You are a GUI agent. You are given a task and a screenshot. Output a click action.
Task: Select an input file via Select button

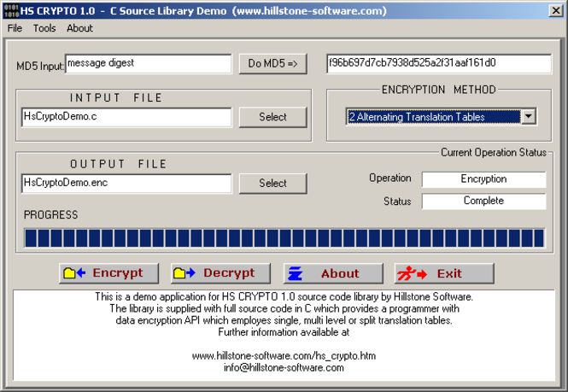click(272, 117)
